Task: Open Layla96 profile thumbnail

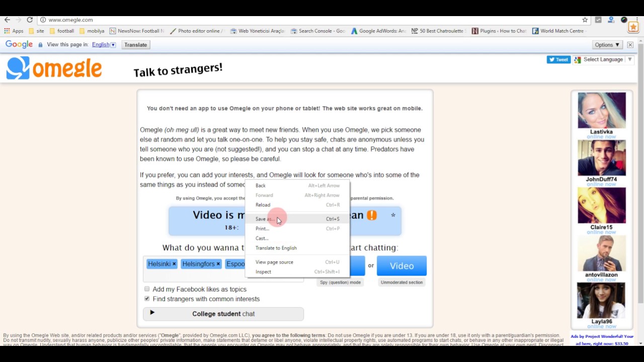Action: coord(602,300)
